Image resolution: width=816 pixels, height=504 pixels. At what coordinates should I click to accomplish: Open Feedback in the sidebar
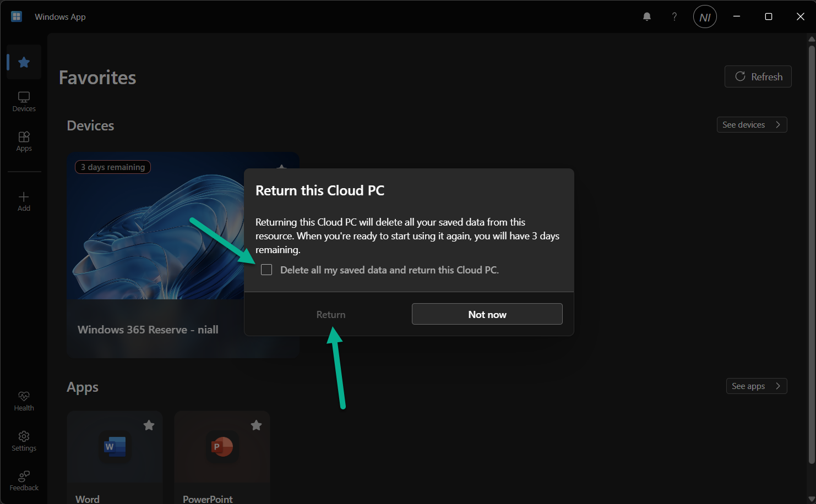pyautogui.click(x=24, y=481)
